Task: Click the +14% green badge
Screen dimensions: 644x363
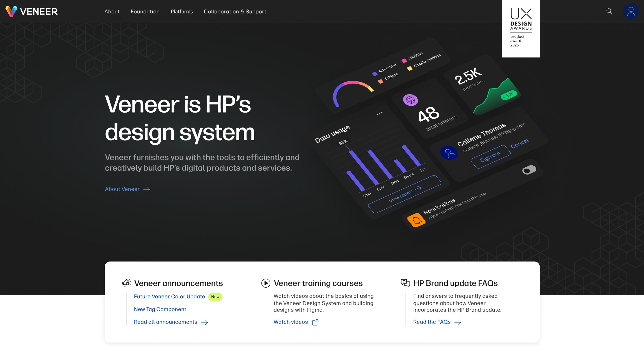Action: [x=509, y=95]
